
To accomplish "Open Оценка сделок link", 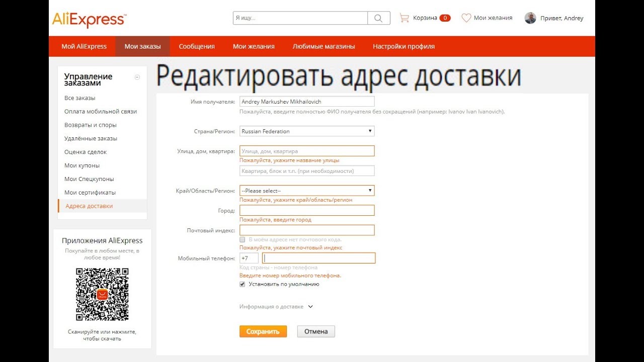I will [x=86, y=152].
